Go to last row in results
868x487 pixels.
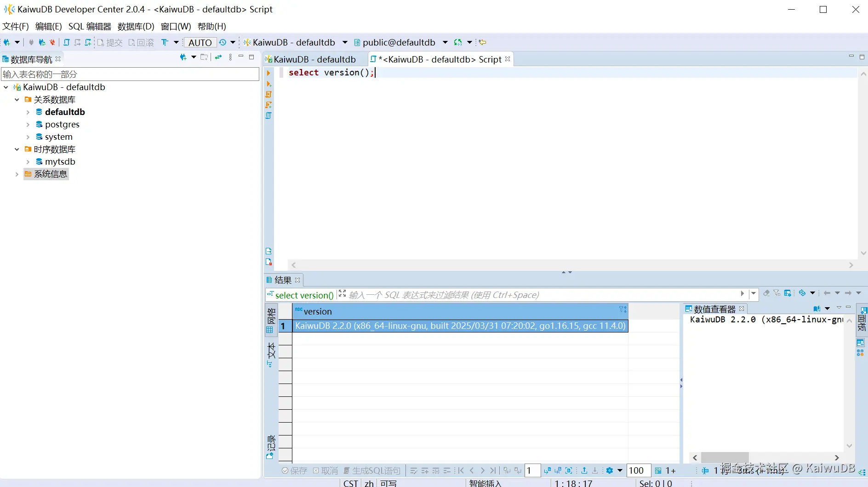pos(493,470)
